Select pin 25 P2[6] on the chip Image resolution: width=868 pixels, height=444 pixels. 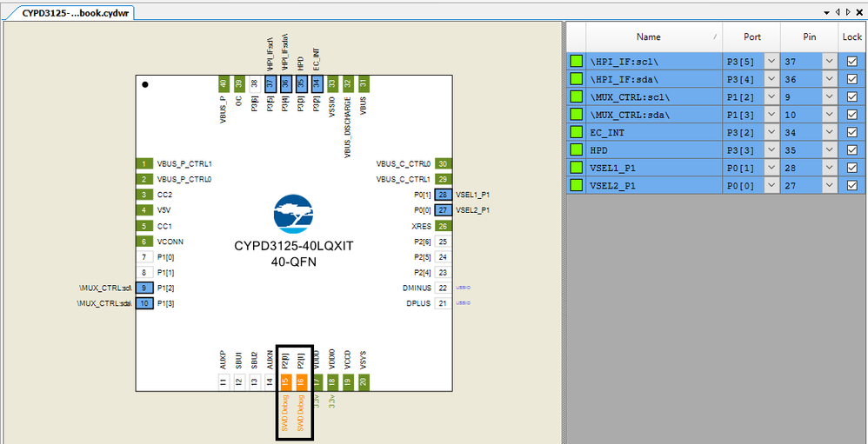[x=444, y=241]
